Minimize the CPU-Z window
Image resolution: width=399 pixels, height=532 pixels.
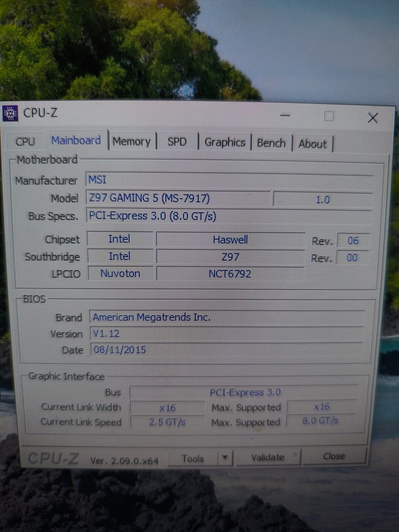pos(285,115)
